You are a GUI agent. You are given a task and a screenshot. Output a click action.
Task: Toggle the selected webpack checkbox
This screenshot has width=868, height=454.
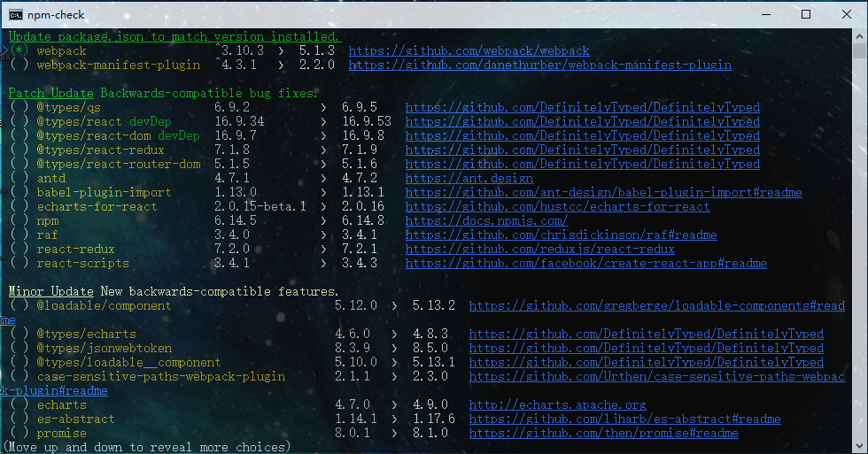point(19,50)
